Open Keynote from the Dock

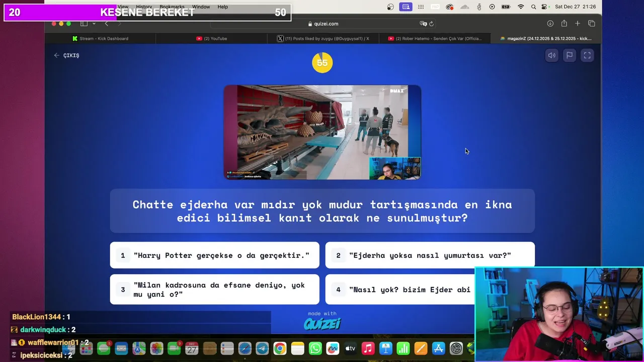(386, 348)
